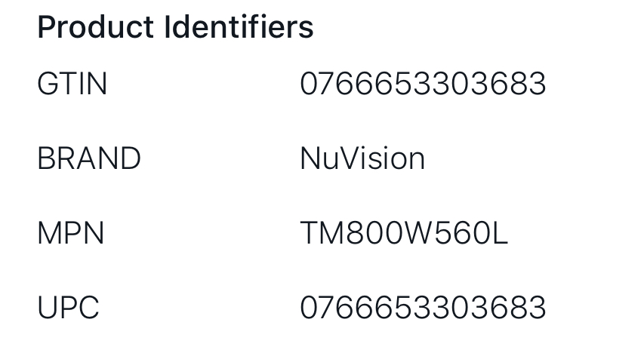644x359 pixels.
Task: Click the part number next to MPN
Action: pos(404,233)
